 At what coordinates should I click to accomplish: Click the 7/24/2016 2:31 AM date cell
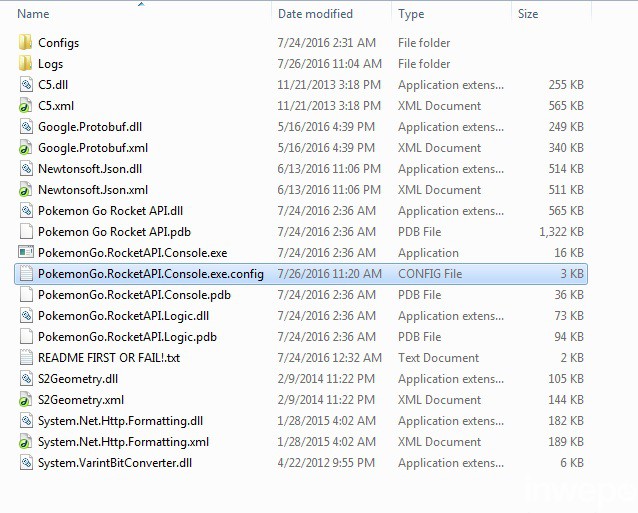(x=326, y=43)
